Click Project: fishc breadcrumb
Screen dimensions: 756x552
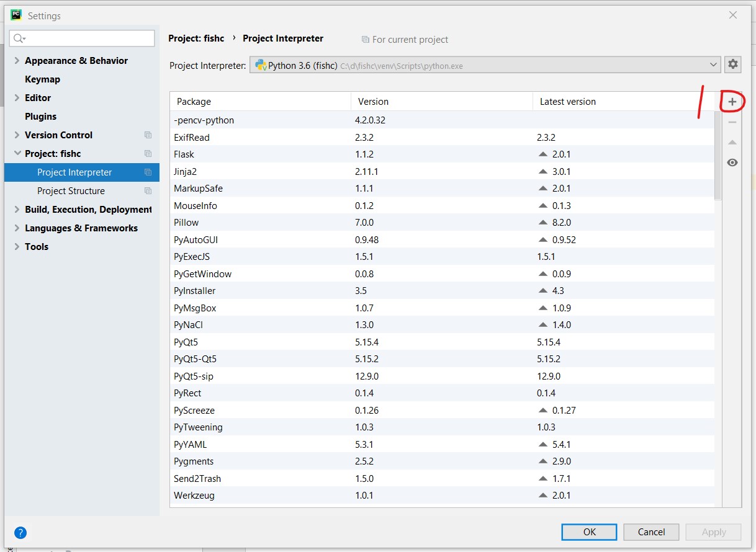point(196,38)
